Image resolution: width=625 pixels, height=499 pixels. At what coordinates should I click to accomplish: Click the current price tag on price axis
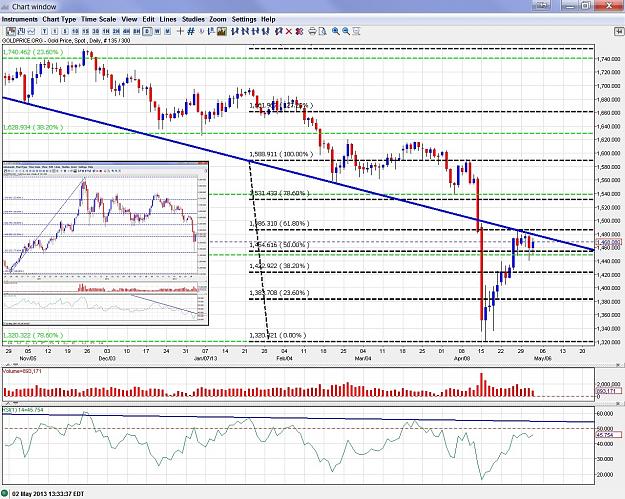pos(609,242)
